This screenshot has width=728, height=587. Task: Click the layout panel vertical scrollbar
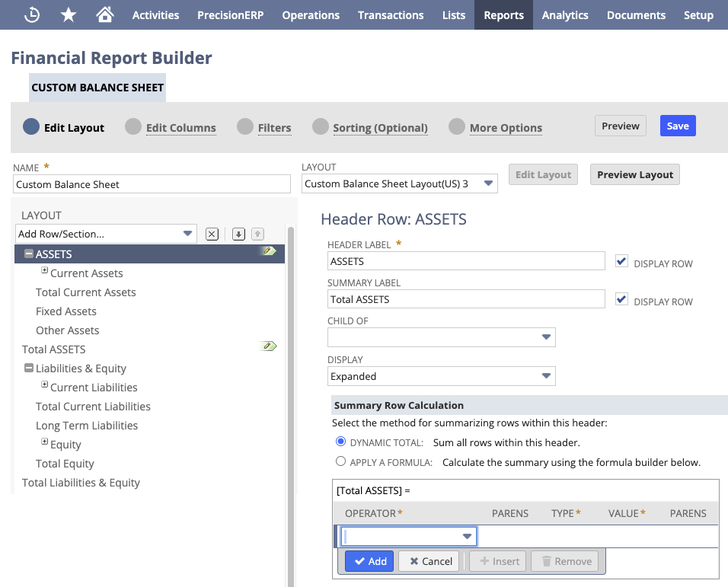pos(290,381)
